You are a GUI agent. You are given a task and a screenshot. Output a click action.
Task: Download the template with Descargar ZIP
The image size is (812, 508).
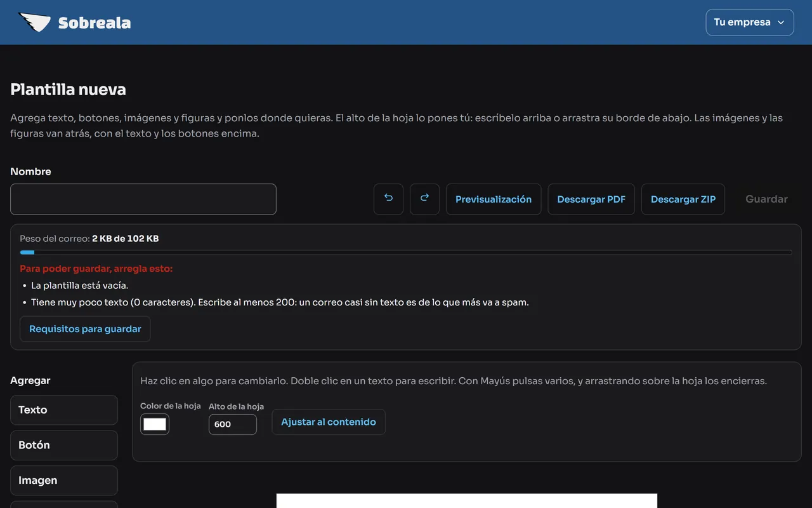[683, 199]
